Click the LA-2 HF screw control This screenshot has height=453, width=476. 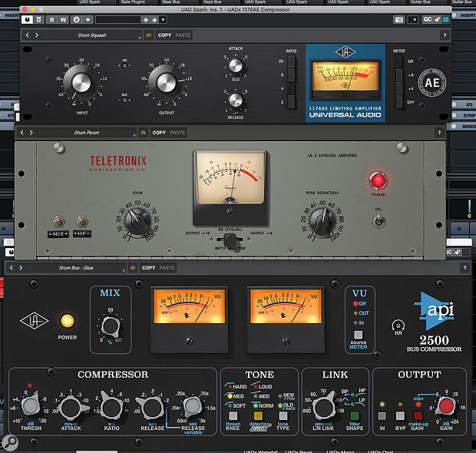click(82, 222)
